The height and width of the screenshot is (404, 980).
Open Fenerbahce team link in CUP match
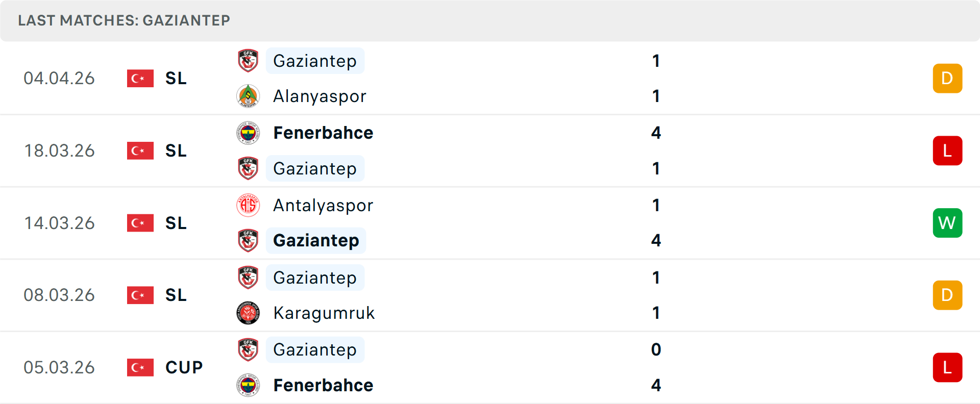pos(323,385)
